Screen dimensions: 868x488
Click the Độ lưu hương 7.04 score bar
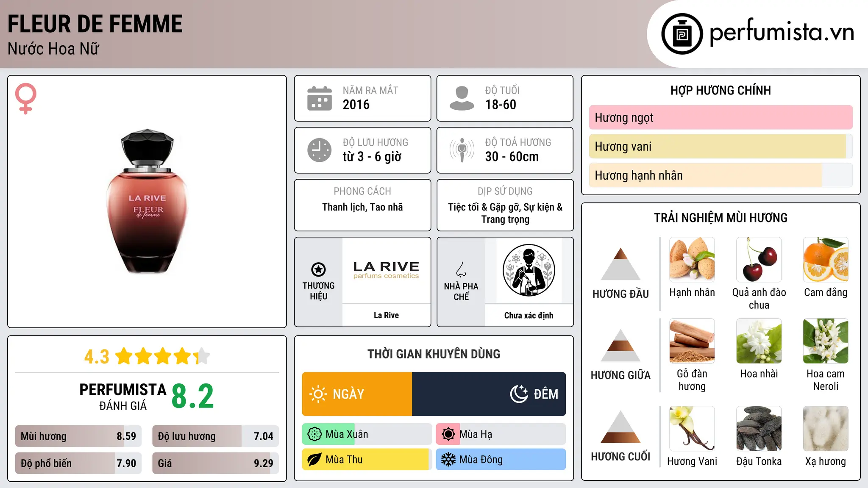click(x=216, y=436)
